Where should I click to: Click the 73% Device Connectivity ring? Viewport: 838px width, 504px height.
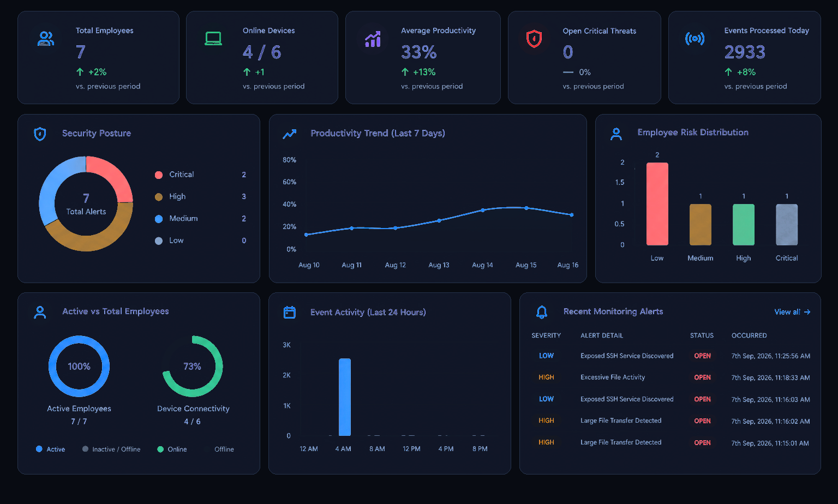coord(193,367)
